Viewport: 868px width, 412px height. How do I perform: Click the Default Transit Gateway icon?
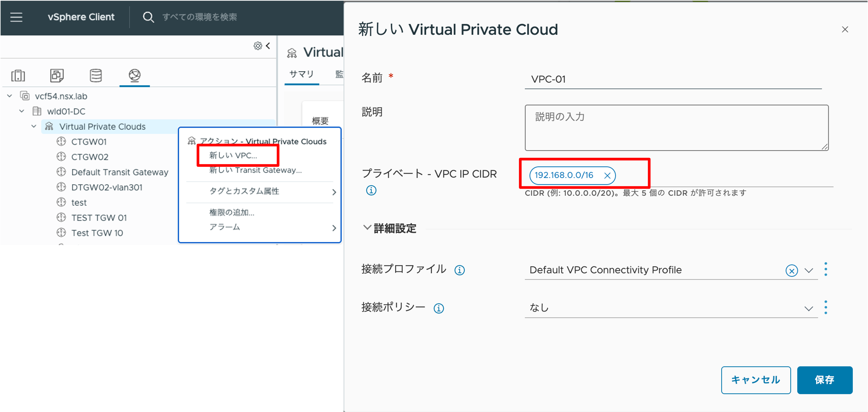61,172
